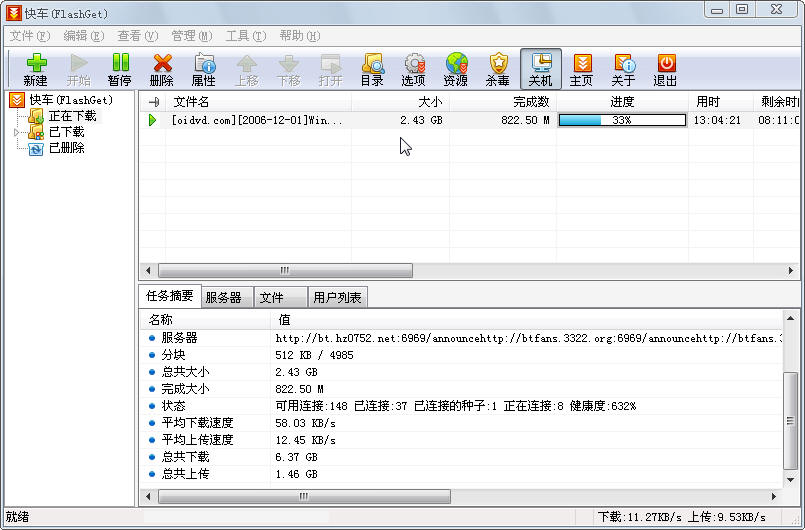
Task: Open task properties via the 属性 icon
Action: [x=204, y=70]
